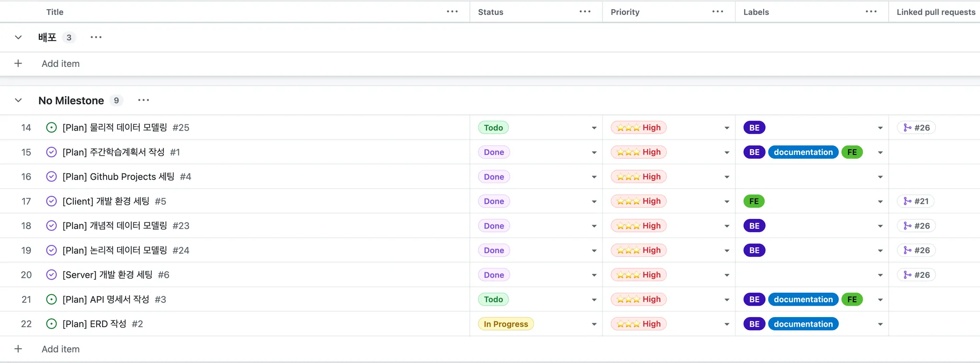Open No Milestone group options menu
This screenshot has height=363, width=980.
(144, 100)
